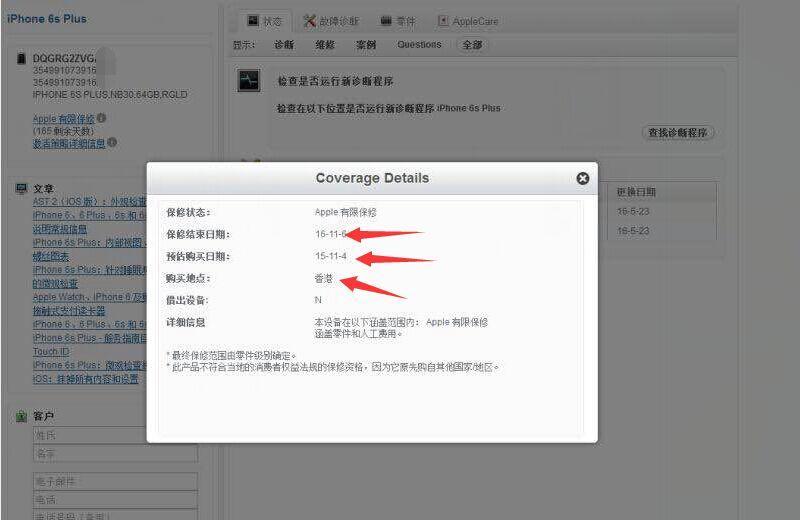Click the 查找诊断程序 button
The width and height of the screenshot is (800, 520).
677,132
